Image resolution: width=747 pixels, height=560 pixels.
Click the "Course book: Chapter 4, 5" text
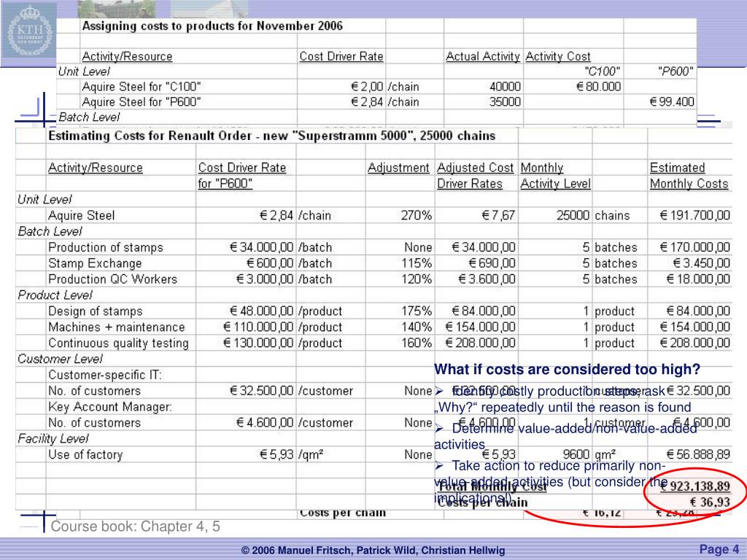pos(135,526)
